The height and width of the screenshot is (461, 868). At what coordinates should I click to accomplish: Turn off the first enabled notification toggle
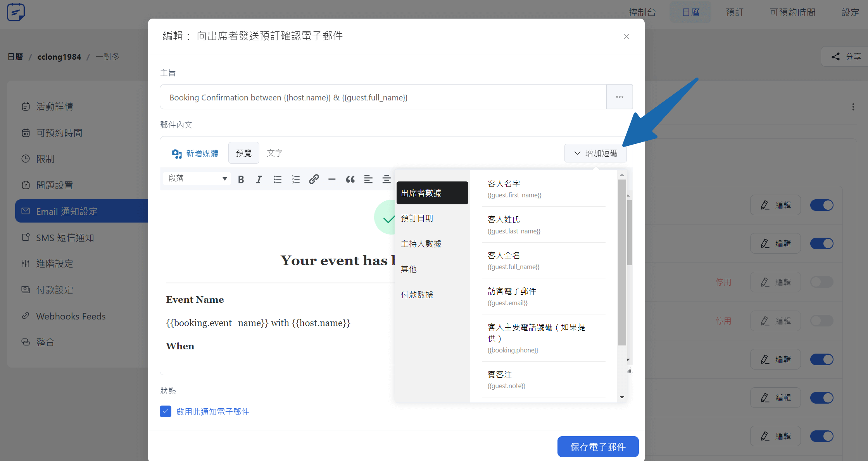point(821,205)
